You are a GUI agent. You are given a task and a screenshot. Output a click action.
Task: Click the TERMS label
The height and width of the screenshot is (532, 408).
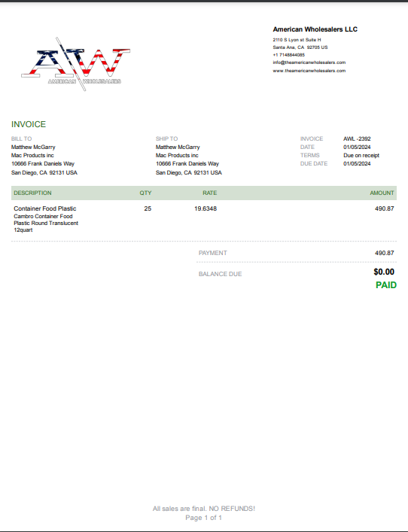[x=310, y=155]
